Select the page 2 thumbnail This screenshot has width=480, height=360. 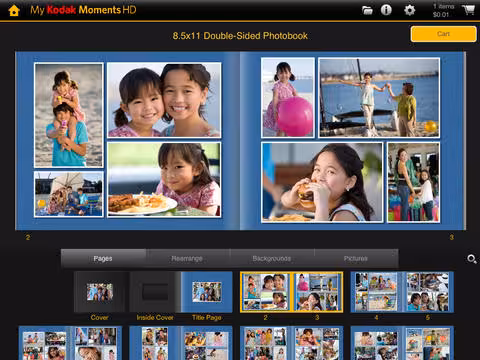[266, 292]
